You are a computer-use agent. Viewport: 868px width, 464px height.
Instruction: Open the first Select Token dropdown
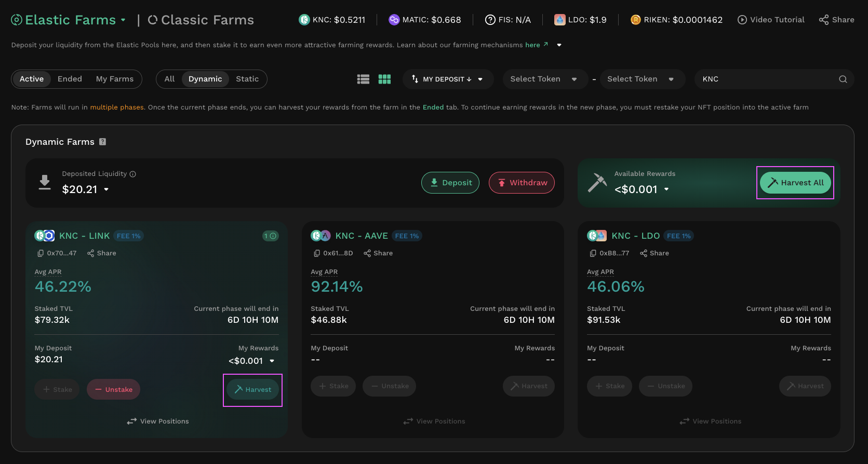(x=543, y=79)
